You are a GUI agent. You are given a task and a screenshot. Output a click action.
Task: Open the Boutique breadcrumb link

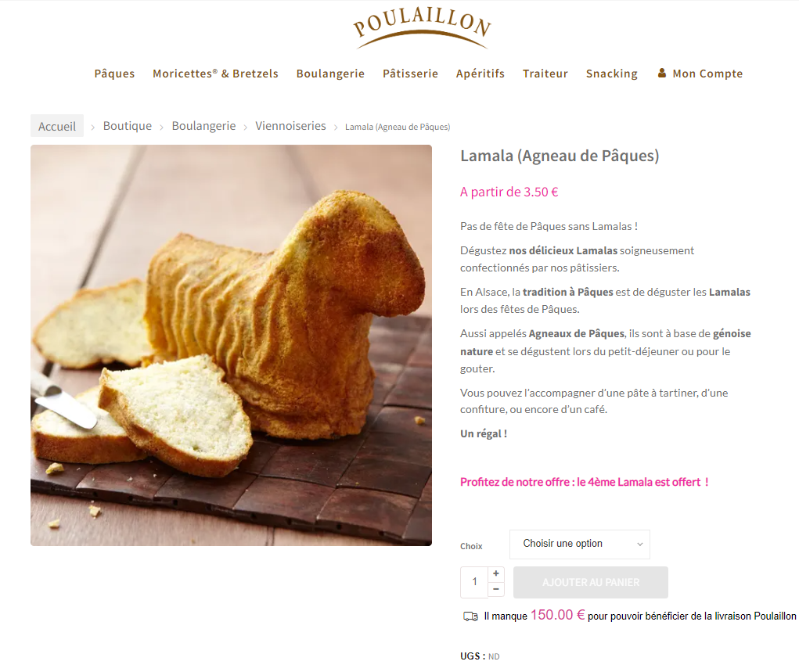(x=128, y=126)
